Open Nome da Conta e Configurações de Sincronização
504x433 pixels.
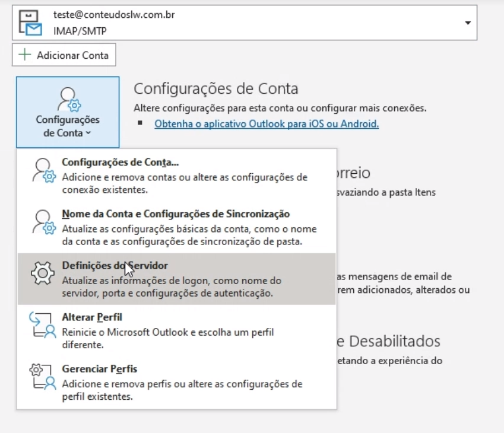(x=176, y=214)
